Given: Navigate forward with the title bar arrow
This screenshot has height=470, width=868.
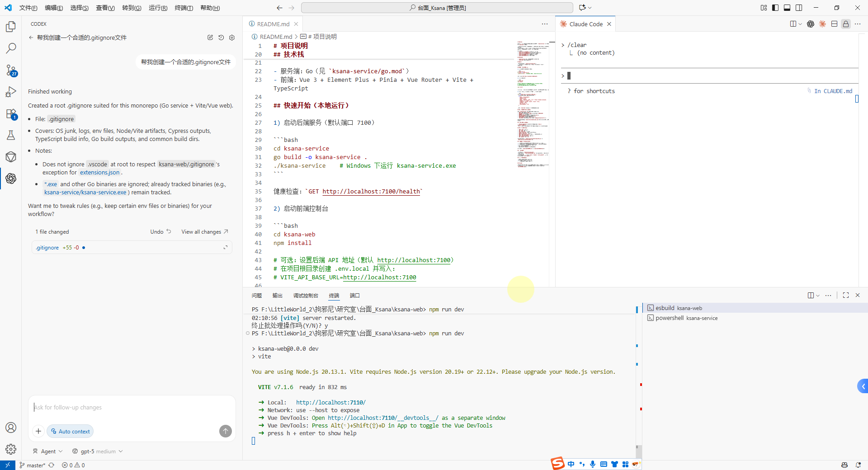Looking at the screenshot, I should tap(291, 8).
